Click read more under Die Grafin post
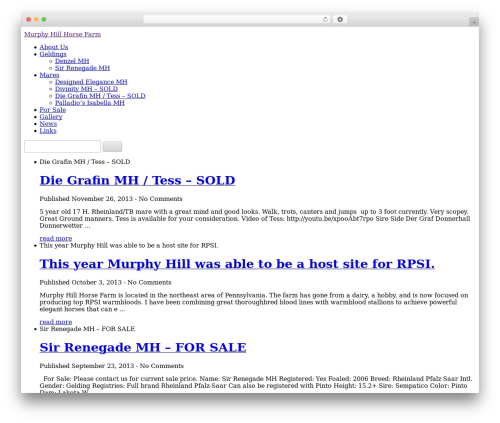 click(56, 238)
